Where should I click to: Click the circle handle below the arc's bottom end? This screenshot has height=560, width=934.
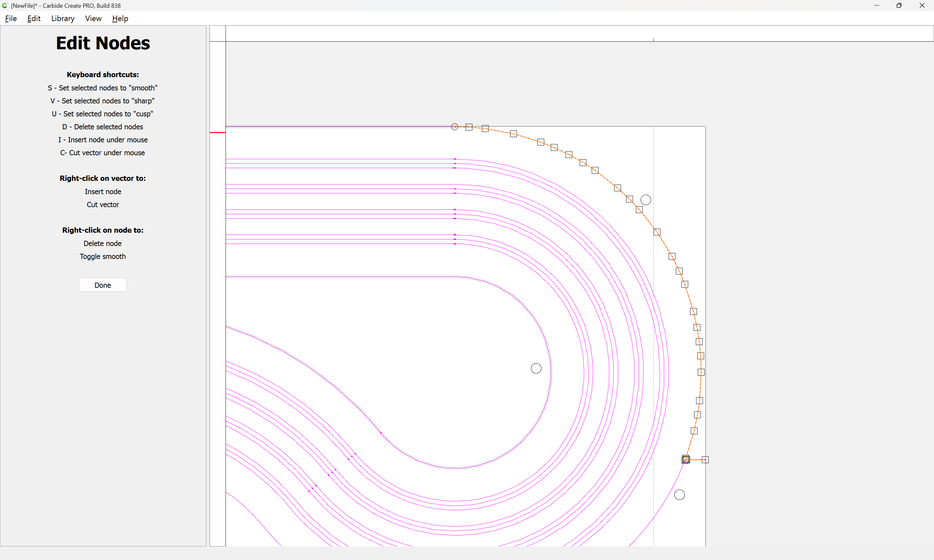(x=679, y=495)
